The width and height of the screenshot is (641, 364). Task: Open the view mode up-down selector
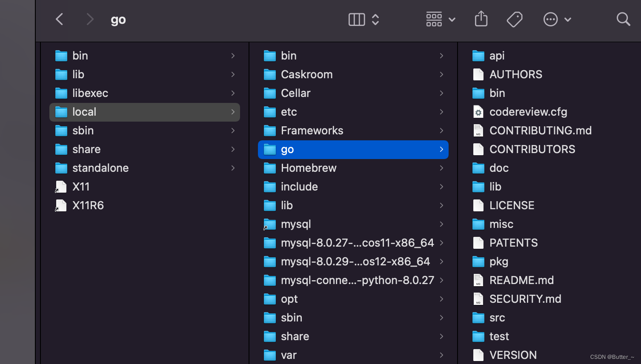tap(375, 19)
